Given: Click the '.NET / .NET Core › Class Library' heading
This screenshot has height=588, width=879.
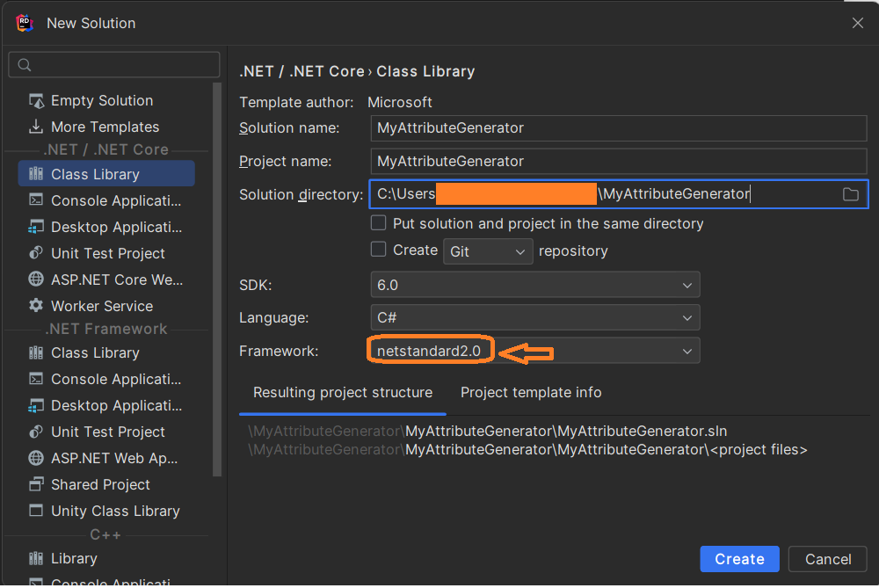Looking at the screenshot, I should point(357,72).
